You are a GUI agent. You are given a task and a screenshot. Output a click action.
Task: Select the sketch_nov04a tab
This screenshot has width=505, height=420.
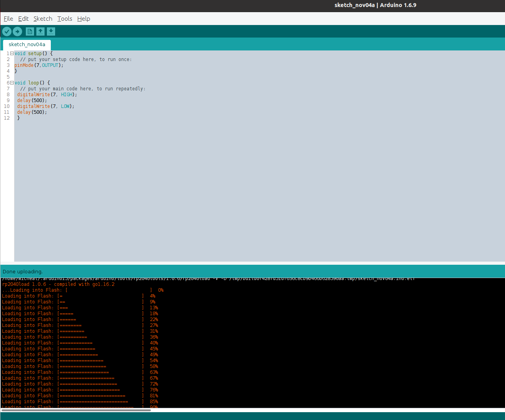tap(27, 44)
